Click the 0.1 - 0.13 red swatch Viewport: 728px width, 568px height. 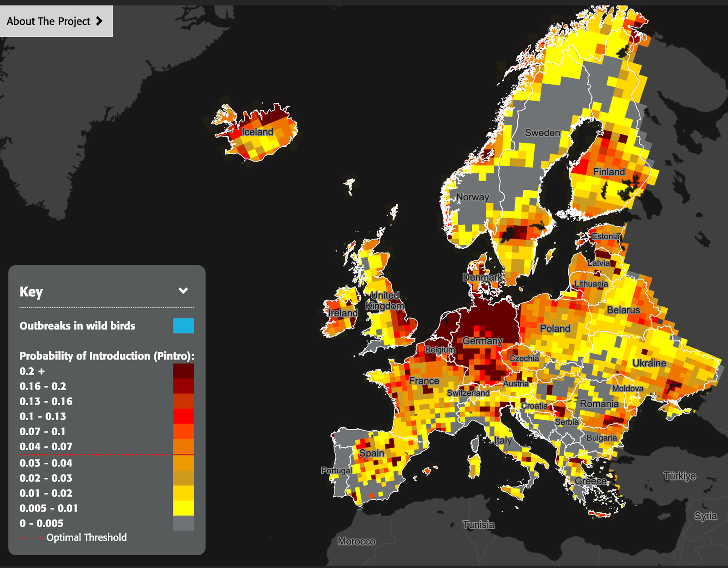183,416
